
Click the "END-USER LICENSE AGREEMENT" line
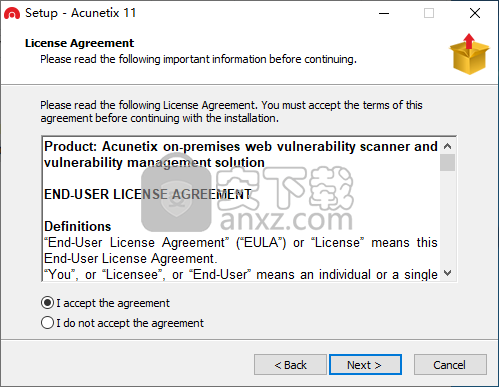(x=148, y=194)
